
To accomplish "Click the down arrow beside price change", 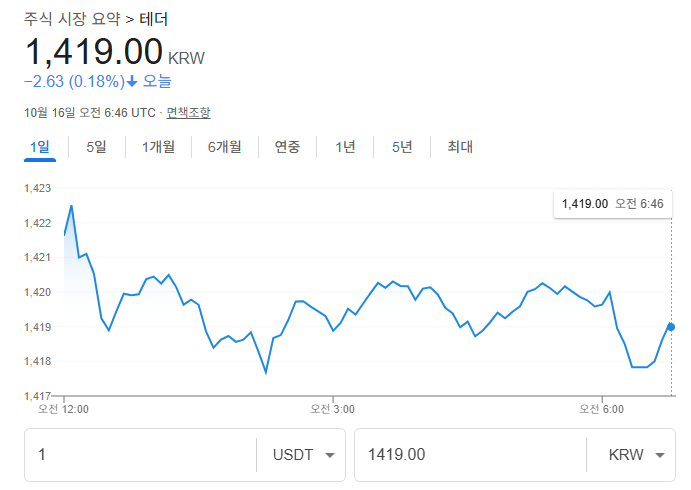I will [x=132, y=81].
